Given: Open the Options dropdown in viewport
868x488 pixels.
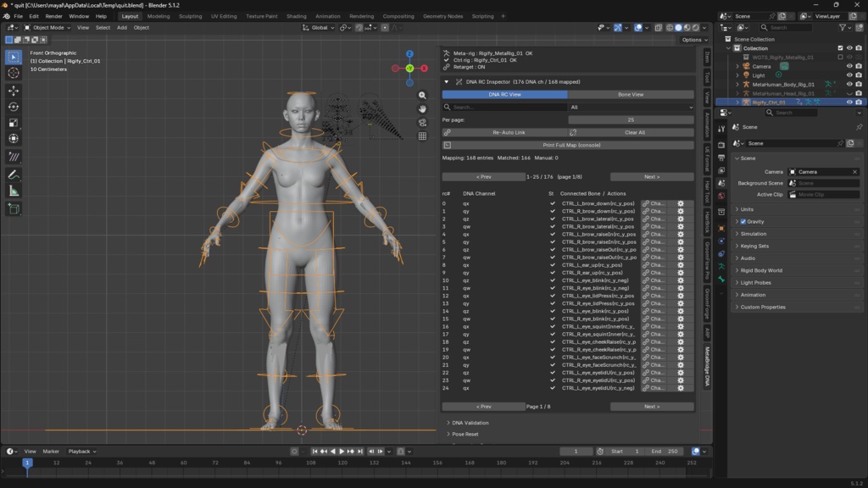Looking at the screenshot, I should tap(695, 40).
